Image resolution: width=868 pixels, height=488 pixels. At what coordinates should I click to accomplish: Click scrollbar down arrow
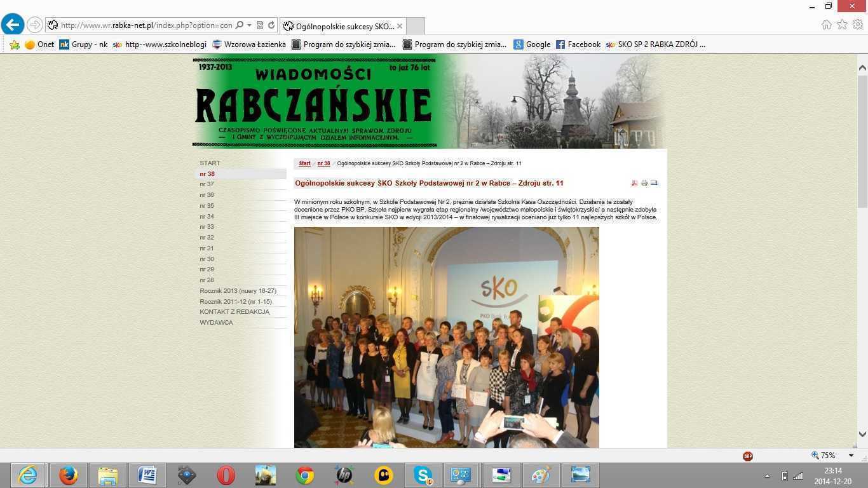coord(862,435)
